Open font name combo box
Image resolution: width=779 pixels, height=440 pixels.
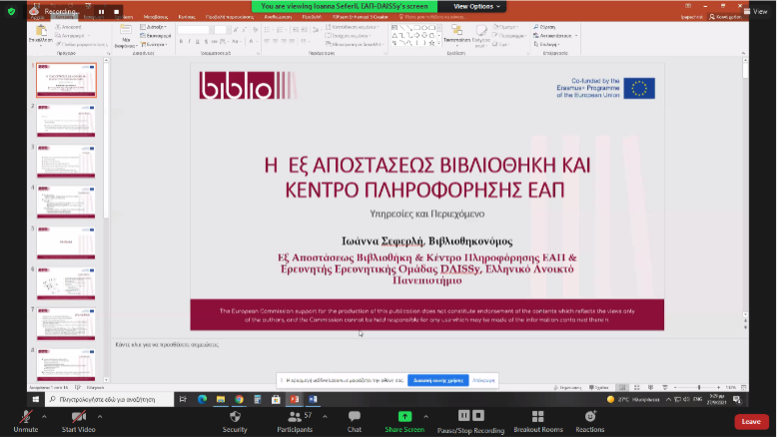pyautogui.click(x=194, y=30)
